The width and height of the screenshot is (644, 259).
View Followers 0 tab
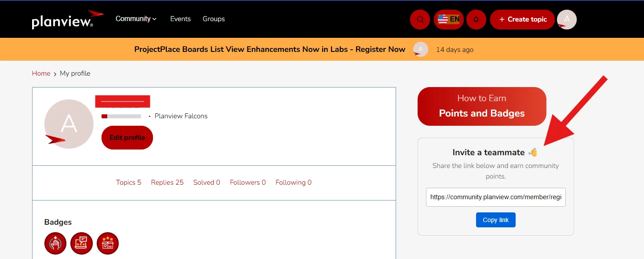[x=248, y=182]
